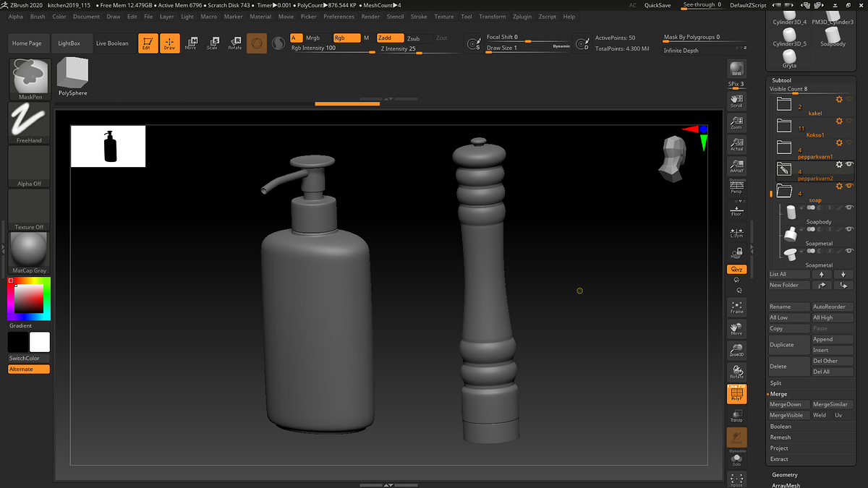Expand the Kokso1 subtool folder
Image resolution: width=868 pixels, height=488 pixels.
(x=783, y=126)
